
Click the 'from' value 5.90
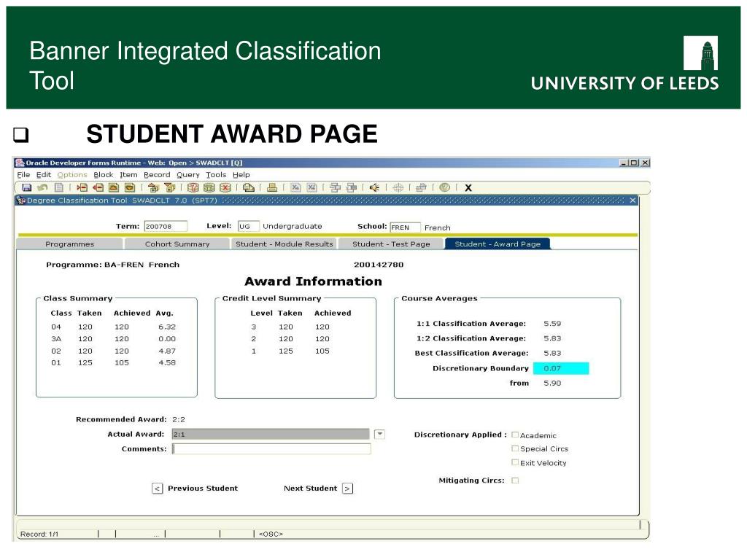(553, 384)
